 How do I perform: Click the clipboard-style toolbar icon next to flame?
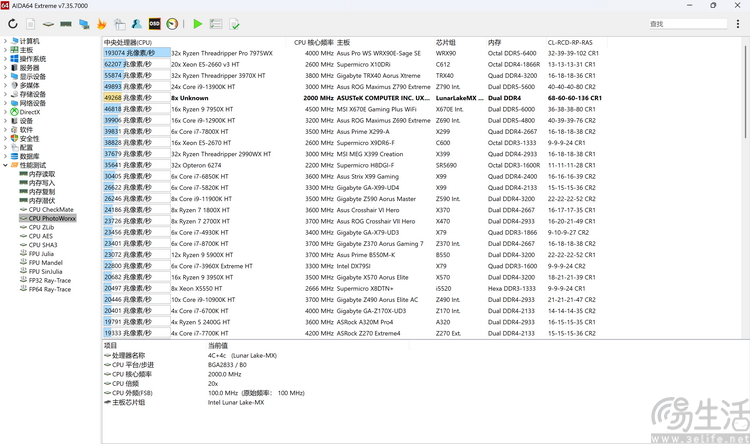coord(119,23)
